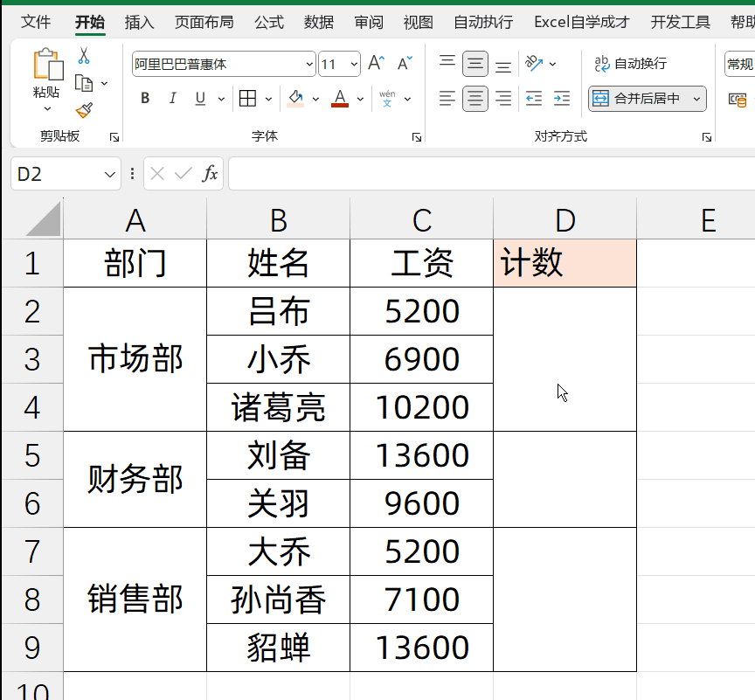Click the Align Right icon
This screenshot has height=700, width=755.
coord(503,99)
